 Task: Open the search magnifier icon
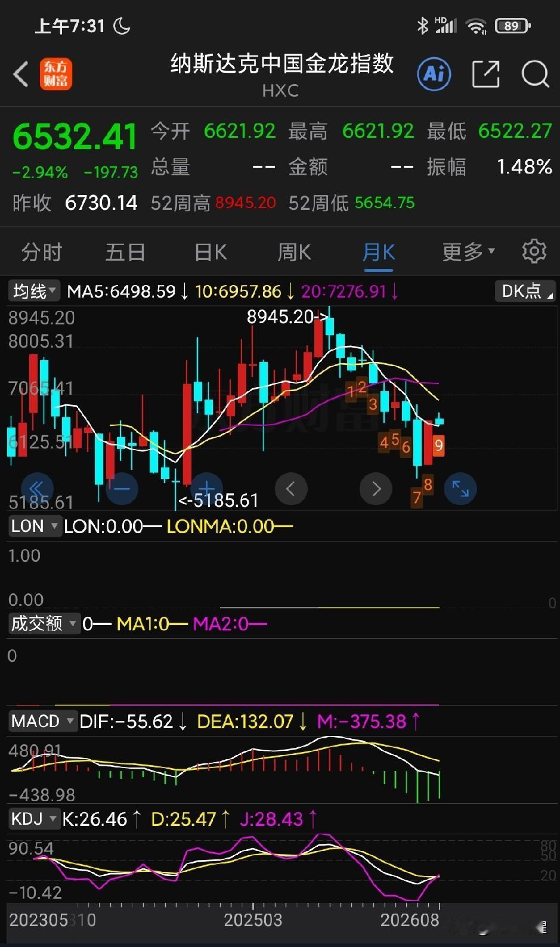pos(535,75)
